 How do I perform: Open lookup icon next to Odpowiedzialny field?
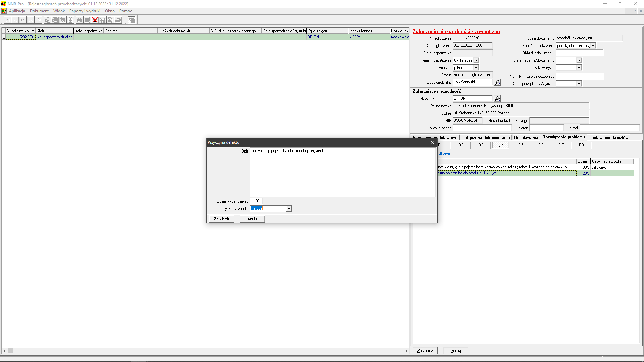click(497, 82)
